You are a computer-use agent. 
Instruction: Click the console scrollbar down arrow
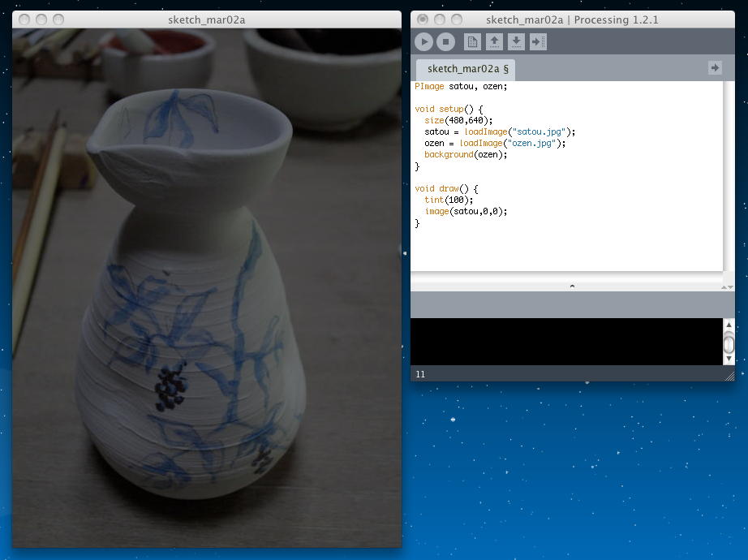(729, 359)
